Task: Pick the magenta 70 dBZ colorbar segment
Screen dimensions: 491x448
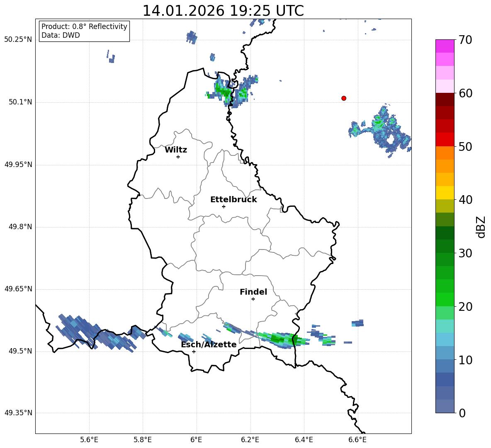Action: [x=445, y=46]
